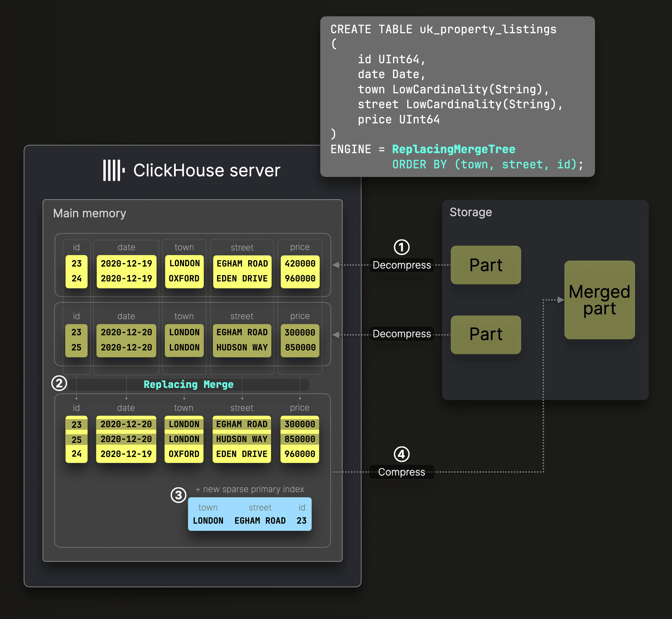Click the 'price UInt64' code line
The width and height of the screenshot is (672, 619).
click(x=398, y=119)
